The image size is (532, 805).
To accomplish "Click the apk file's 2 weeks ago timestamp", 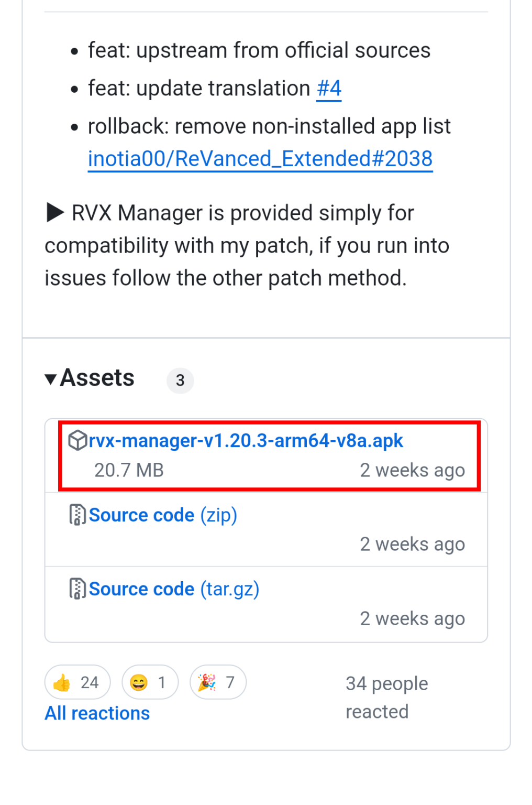I will (x=412, y=470).
